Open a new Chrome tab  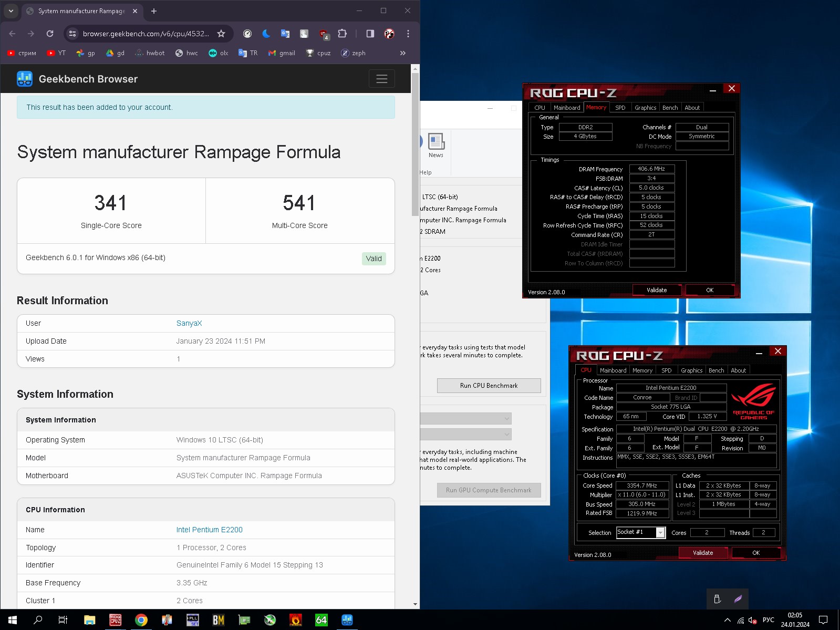(x=154, y=11)
